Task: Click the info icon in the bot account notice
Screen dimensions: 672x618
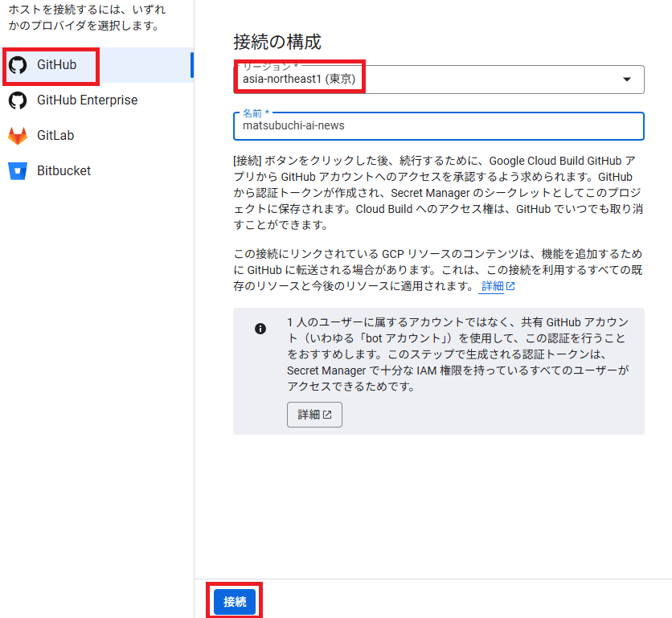Action: click(260, 329)
